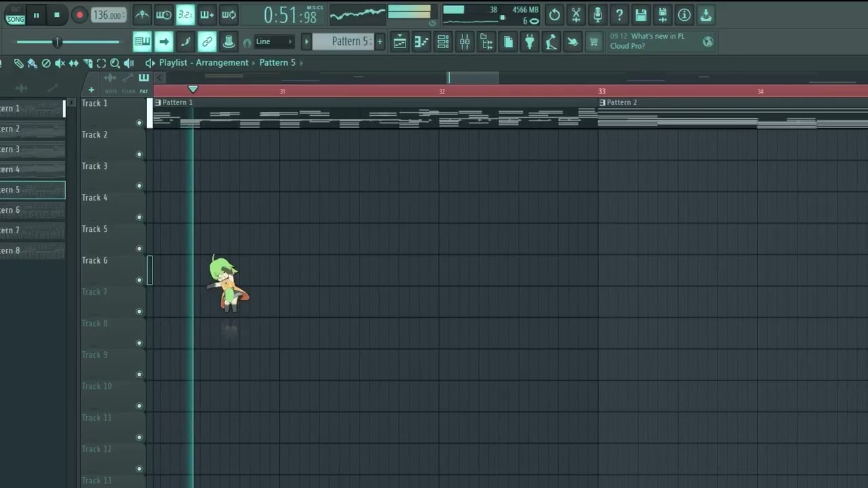The width and height of the screenshot is (868, 488).
Task: Select the Draw pencil tool in Playlist
Action: point(18,63)
